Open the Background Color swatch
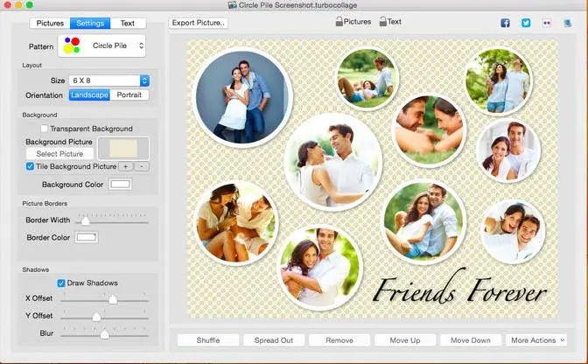 [120, 185]
